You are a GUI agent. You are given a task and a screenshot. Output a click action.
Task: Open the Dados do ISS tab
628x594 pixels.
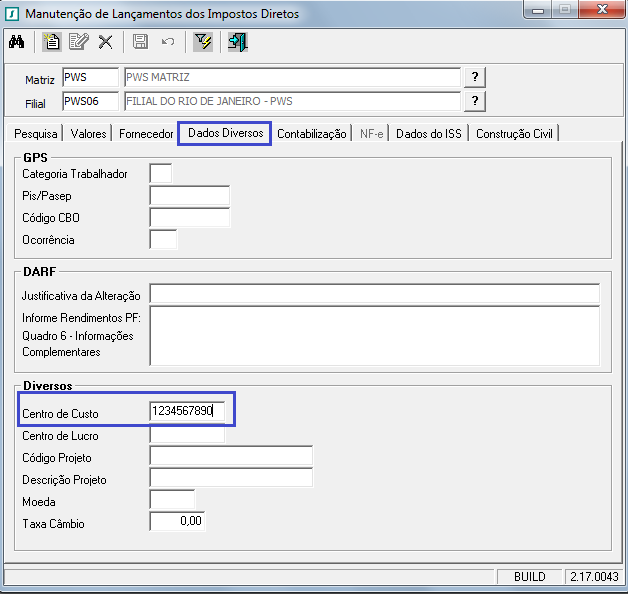pyautogui.click(x=429, y=134)
